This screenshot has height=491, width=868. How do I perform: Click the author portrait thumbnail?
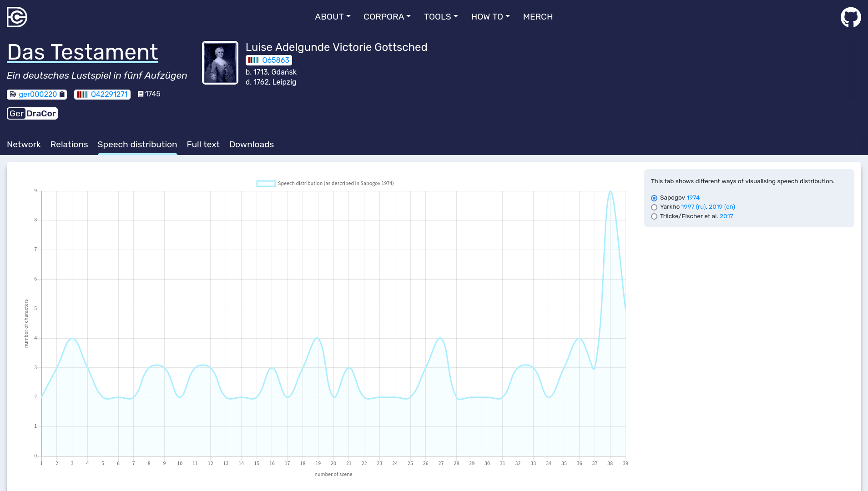220,63
